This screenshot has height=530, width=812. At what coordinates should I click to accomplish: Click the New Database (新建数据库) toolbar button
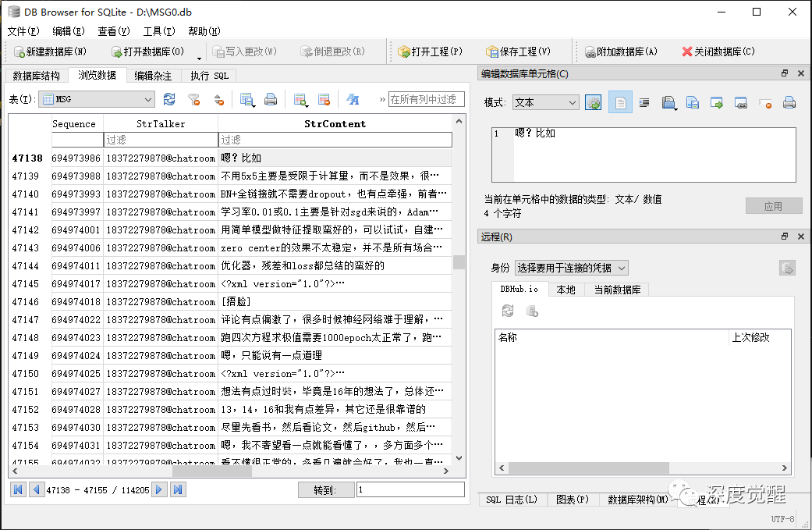coord(50,52)
